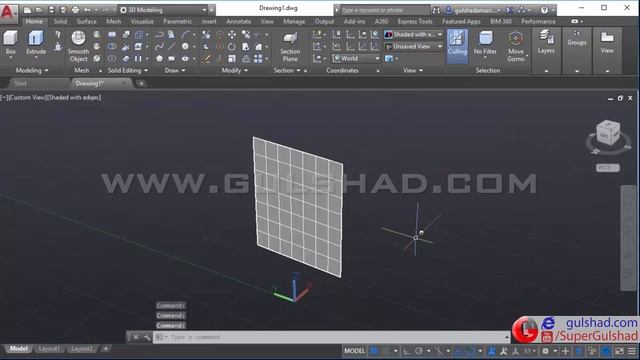Select the Box solid tool

coord(10,44)
